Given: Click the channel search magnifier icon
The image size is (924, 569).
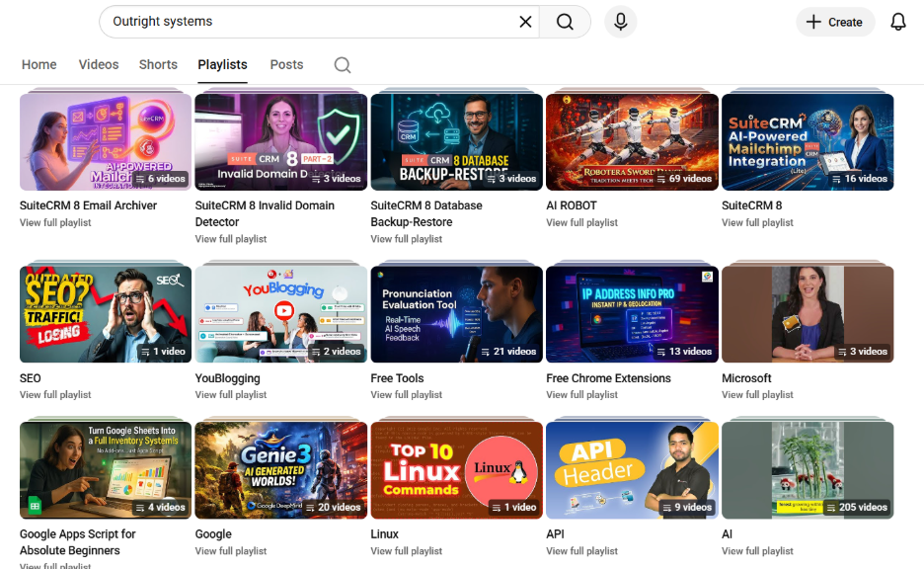Looking at the screenshot, I should [342, 65].
